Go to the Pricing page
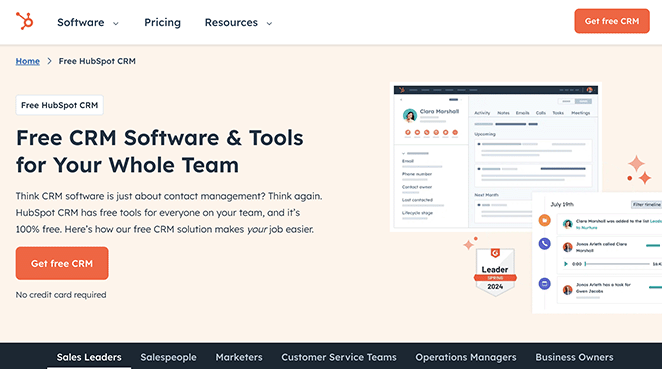 pos(163,22)
